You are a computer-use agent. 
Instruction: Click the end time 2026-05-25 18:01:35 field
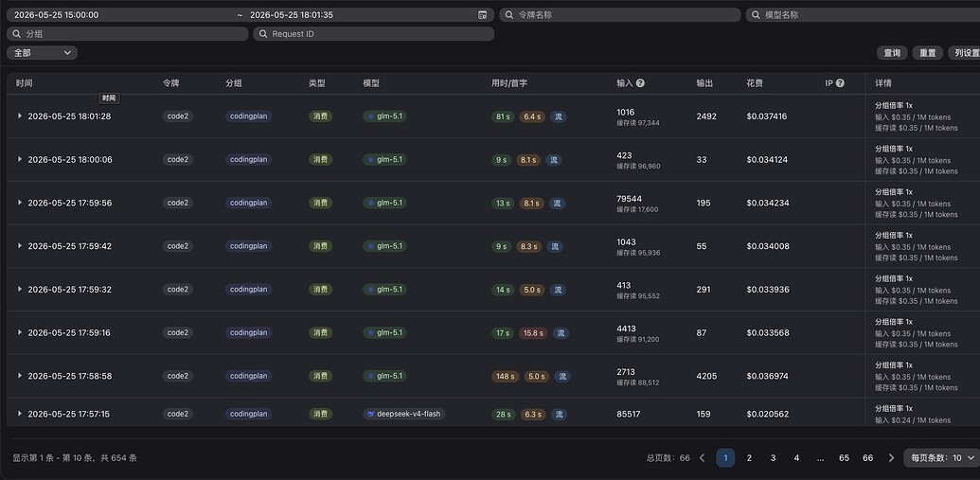tap(292, 15)
